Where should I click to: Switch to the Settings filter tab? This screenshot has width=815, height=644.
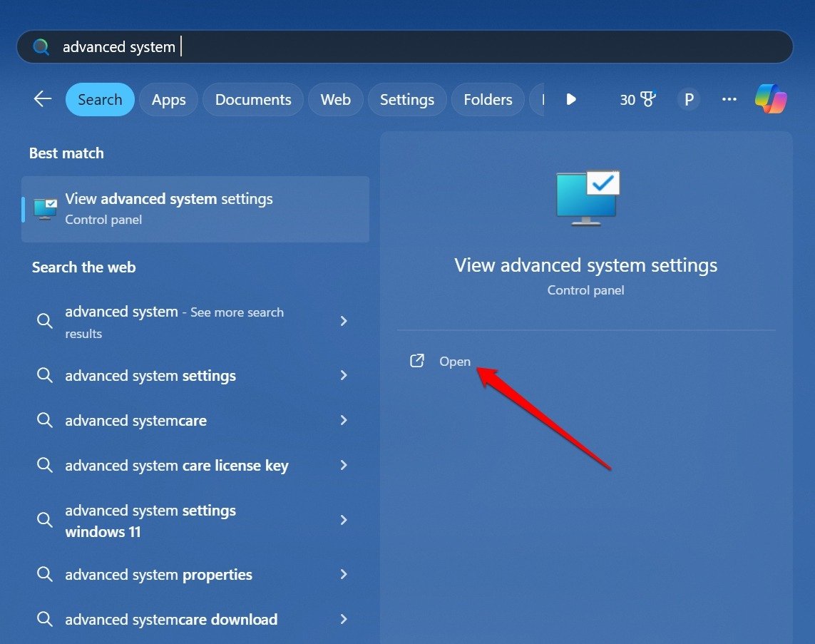coord(407,99)
